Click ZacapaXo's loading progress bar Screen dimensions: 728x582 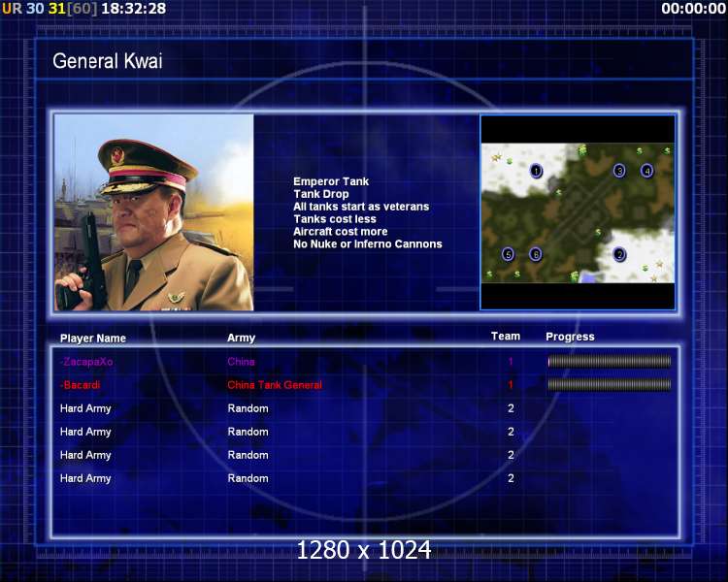click(x=610, y=362)
